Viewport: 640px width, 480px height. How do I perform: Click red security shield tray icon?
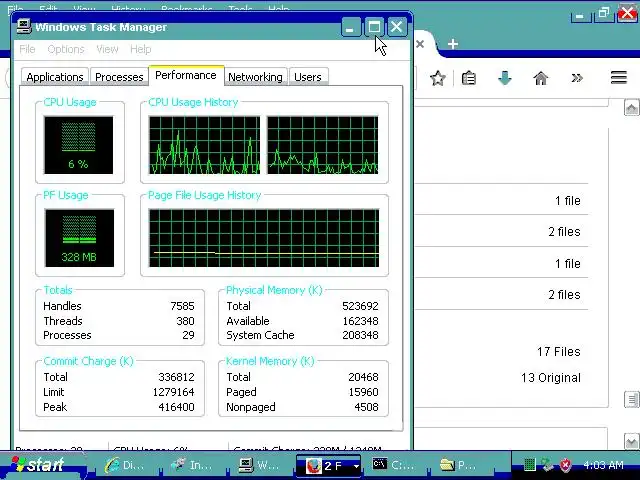(566, 464)
